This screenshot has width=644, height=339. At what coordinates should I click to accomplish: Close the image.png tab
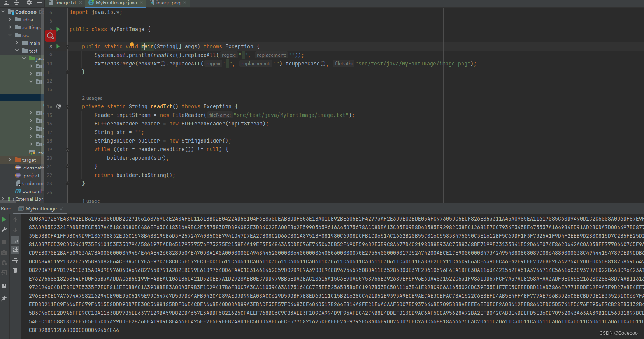185,3
